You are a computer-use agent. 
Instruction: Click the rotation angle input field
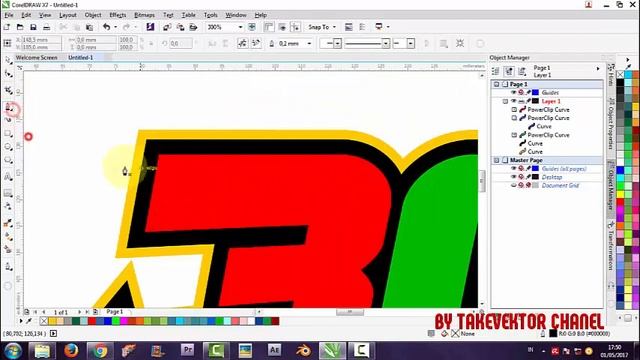click(180, 43)
